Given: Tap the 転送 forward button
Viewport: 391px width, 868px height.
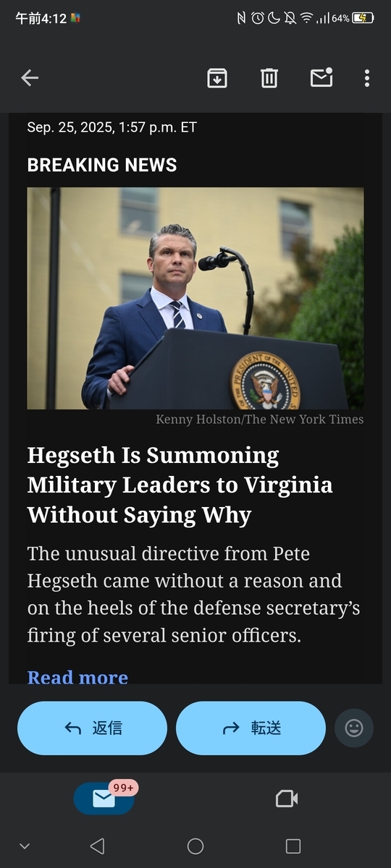Looking at the screenshot, I should 251,728.
